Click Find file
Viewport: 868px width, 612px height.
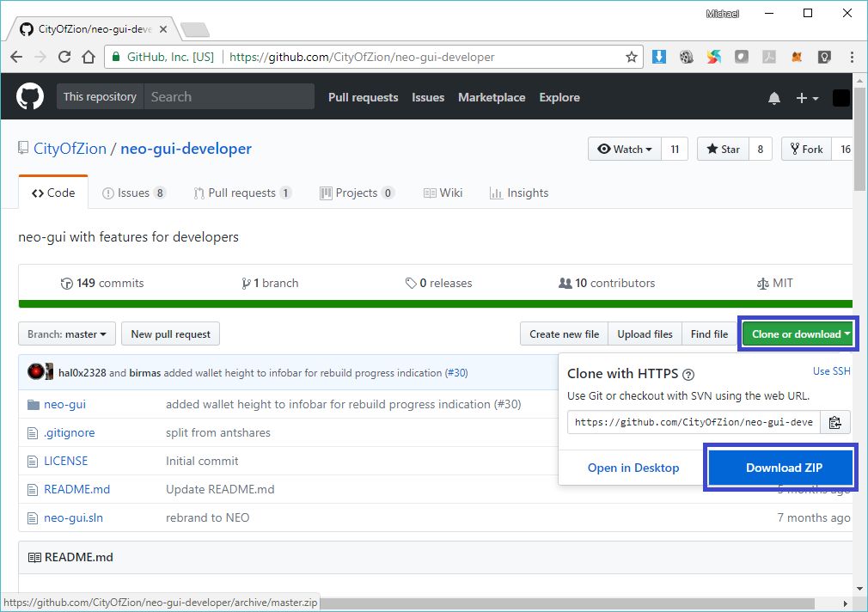point(709,334)
